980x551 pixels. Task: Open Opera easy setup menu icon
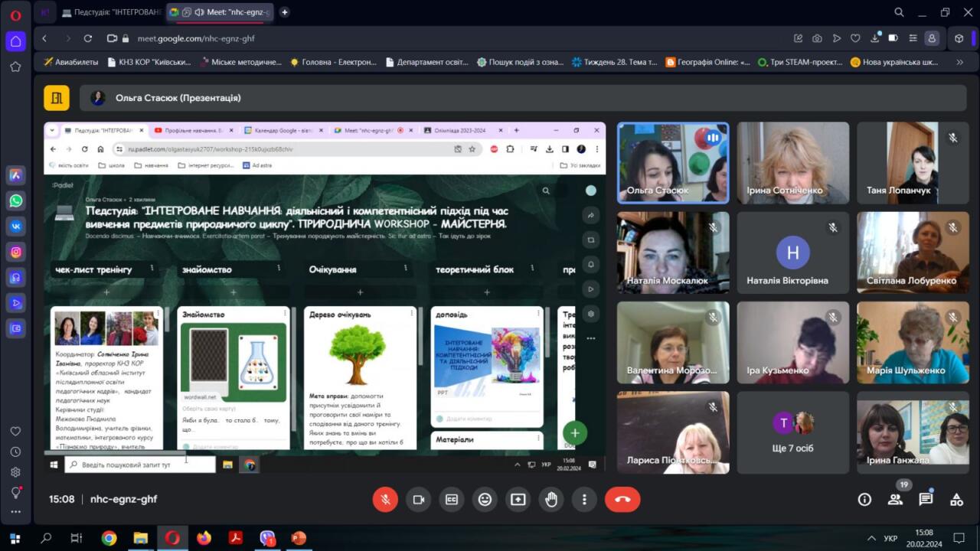coord(912,38)
